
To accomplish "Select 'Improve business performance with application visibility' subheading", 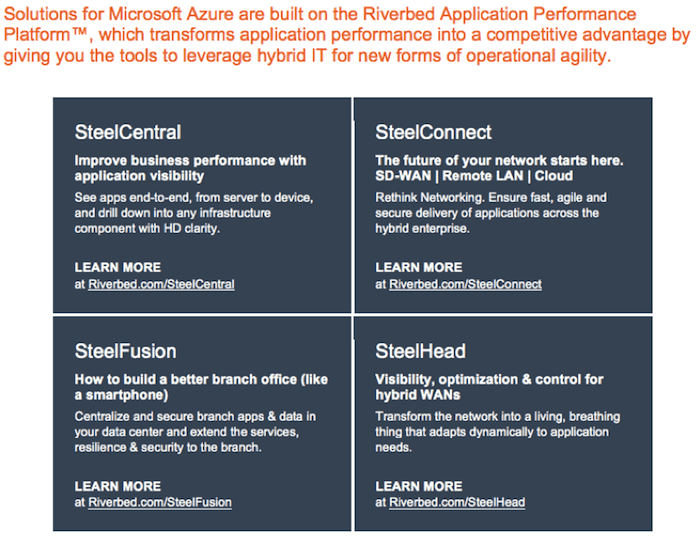I will (190, 168).
